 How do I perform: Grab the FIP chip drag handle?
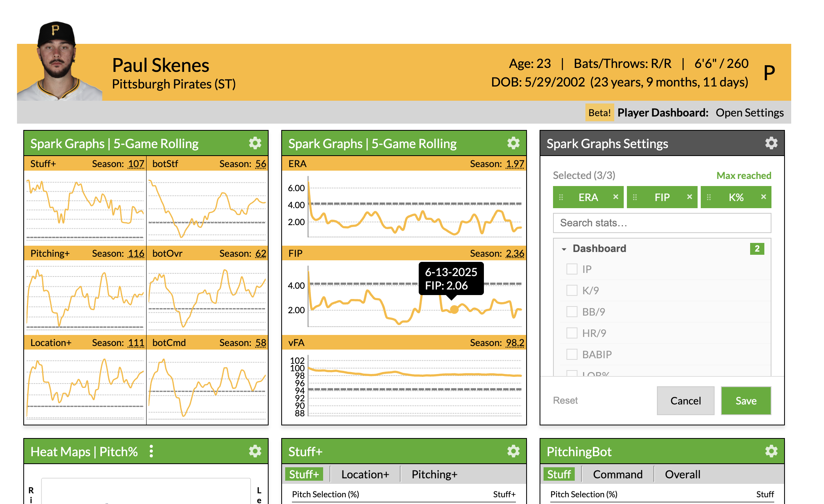[x=635, y=197]
